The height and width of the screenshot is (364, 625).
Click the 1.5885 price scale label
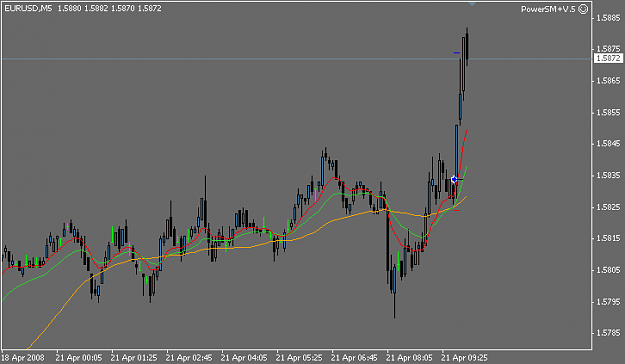(x=608, y=18)
